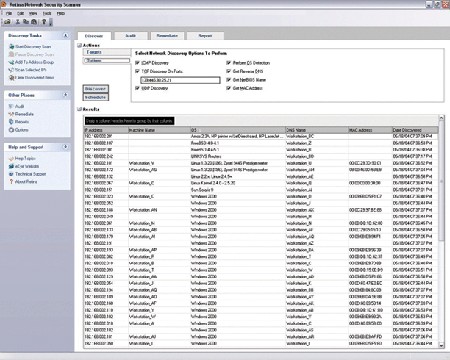Toggle the ICMP Discovery checkbox
The image size is (450, 360).
point(137,63)
